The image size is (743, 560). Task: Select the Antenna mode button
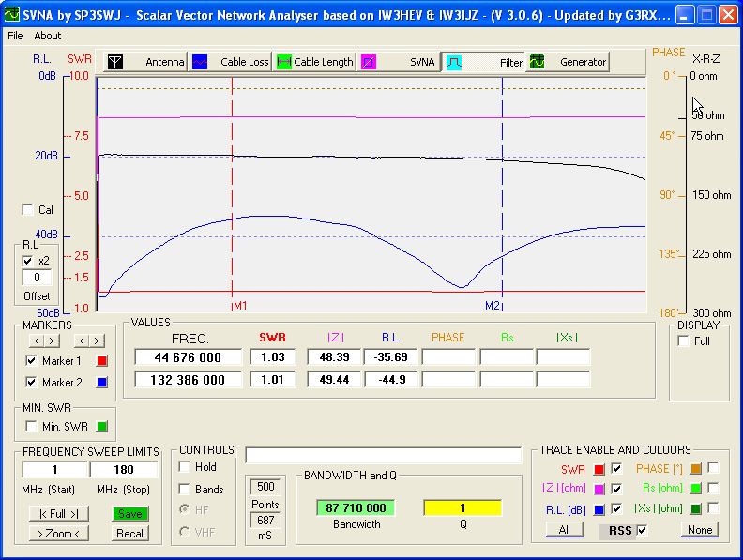click(145, 62)
